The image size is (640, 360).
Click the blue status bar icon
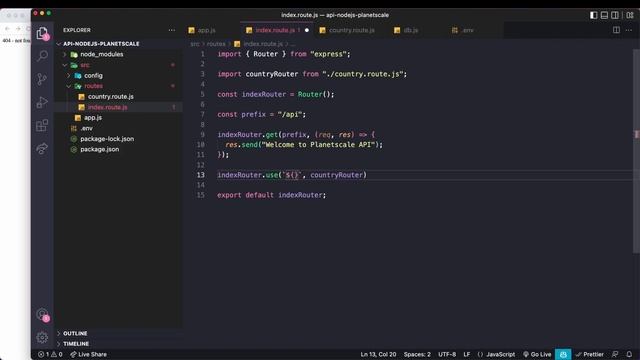click(x=563, y=354)
